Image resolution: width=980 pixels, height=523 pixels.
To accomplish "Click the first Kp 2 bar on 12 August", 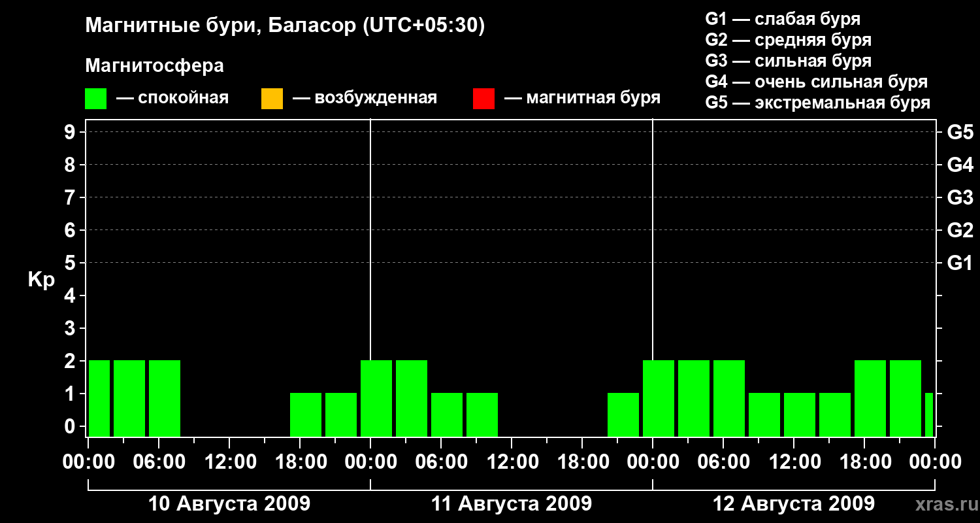I will pyautogui.click(x=659, y=398).
